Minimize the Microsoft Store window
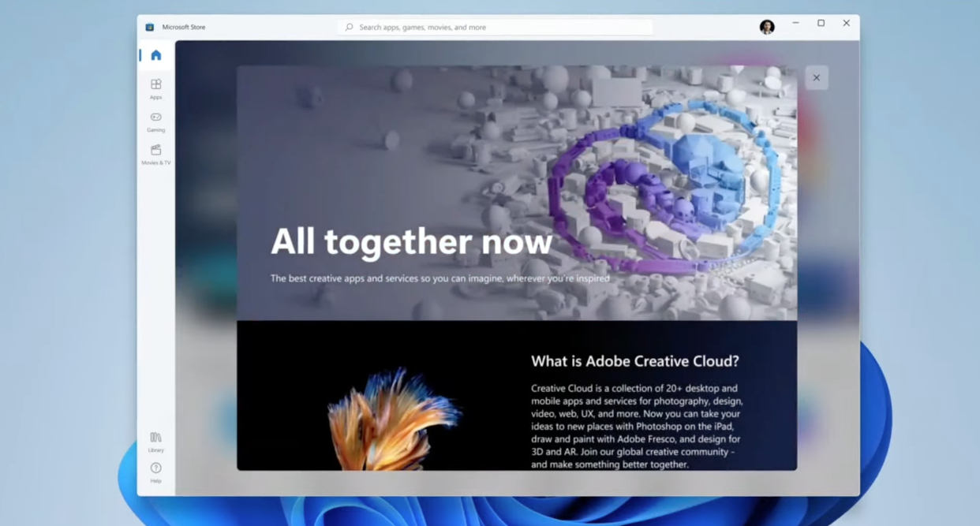Viewport: 980px width, 526px height. [795, 24]
